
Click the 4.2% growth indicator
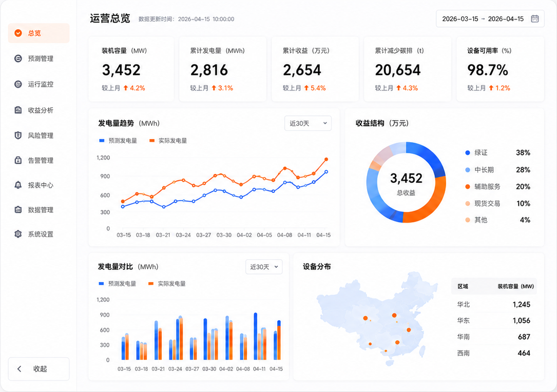point(135,88)
